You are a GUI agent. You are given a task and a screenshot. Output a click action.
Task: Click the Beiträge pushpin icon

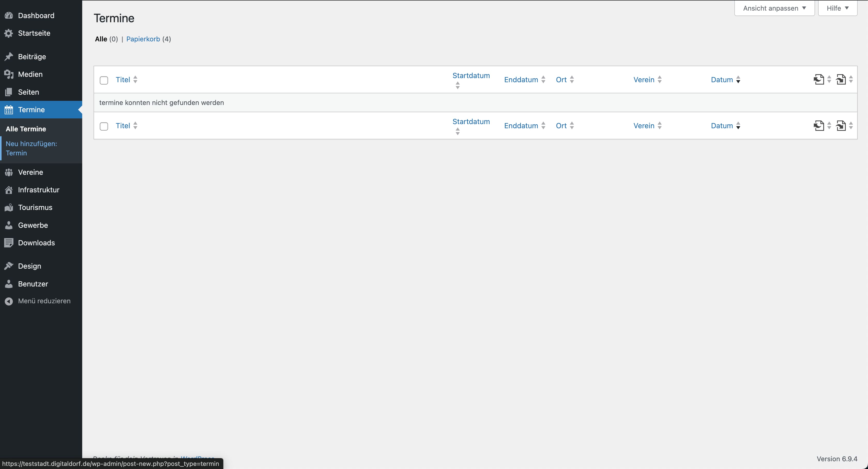(x=9, y=57)
